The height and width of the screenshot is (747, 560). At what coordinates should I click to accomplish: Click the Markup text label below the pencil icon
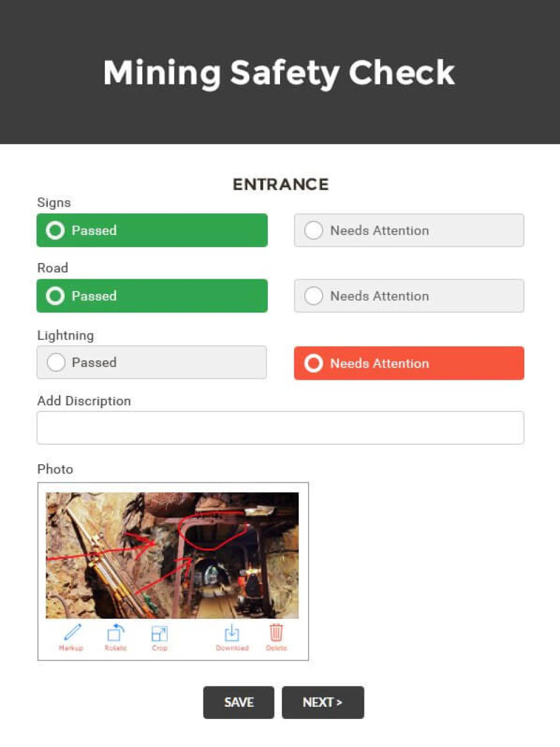(71, 647)
